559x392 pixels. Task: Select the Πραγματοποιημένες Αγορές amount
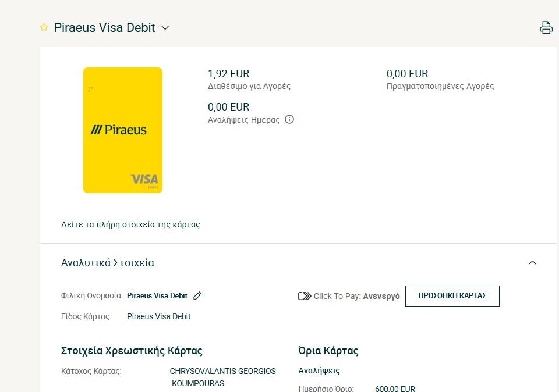click(407, 74)
